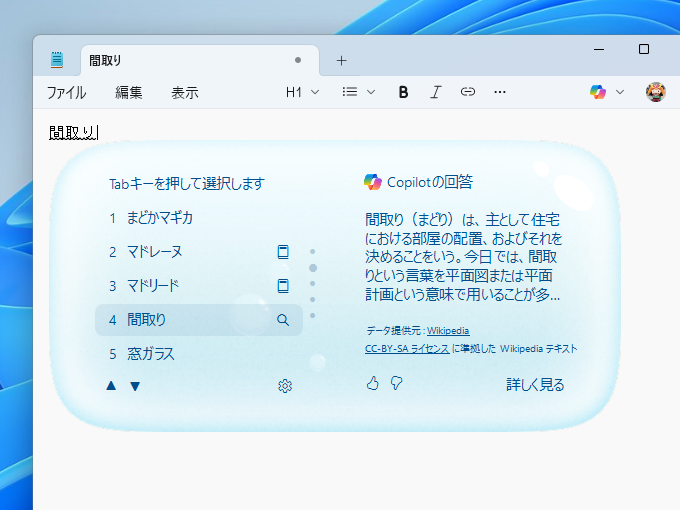
Task: Open IME candidate settings gear
Action: point(285,386)
